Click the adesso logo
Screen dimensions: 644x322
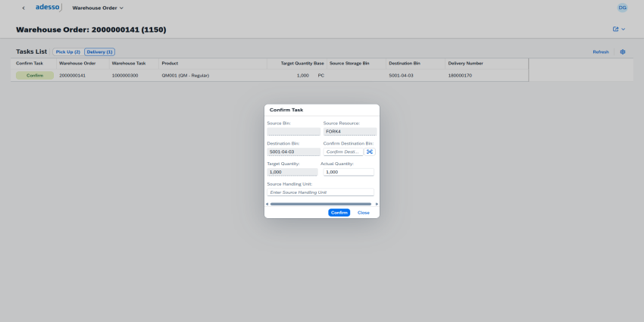click(49, 8)
